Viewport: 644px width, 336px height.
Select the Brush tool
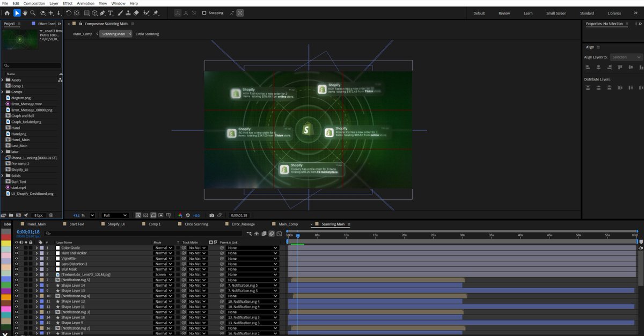(119, 13)
